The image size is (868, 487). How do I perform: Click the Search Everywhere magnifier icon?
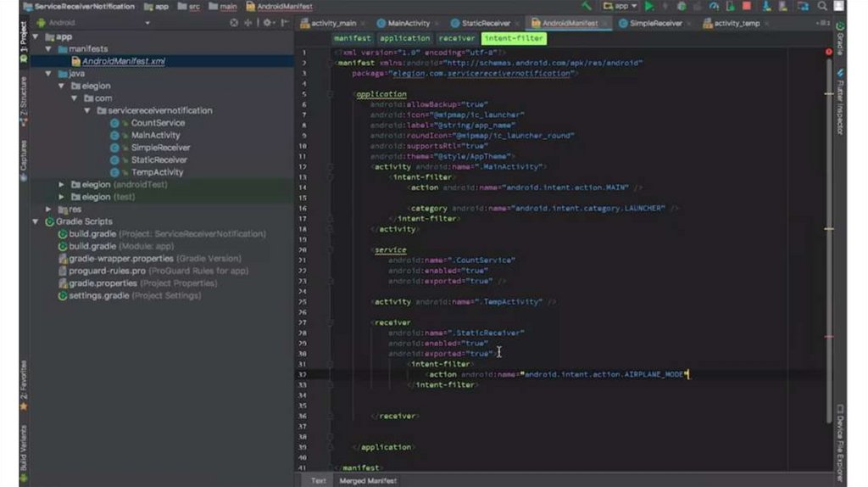(x=822, y=6)
